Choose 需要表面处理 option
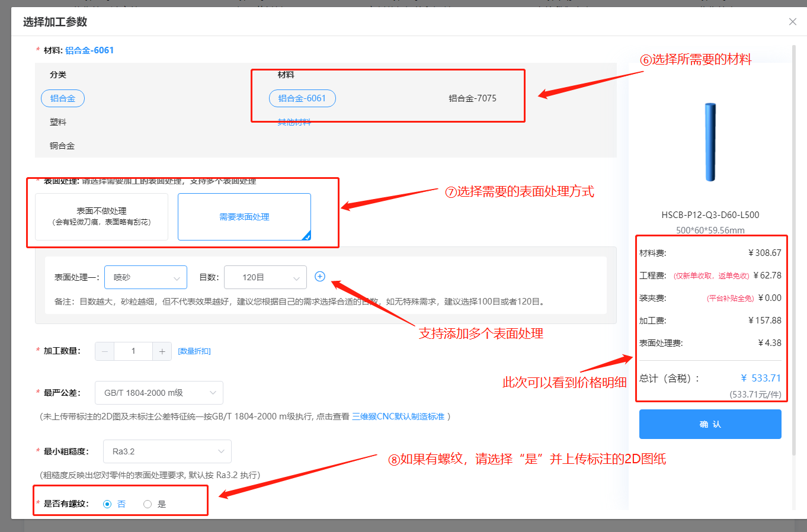The width and height of the screenshot is (807, 532). pyautogui.click(x=244, y=217)
